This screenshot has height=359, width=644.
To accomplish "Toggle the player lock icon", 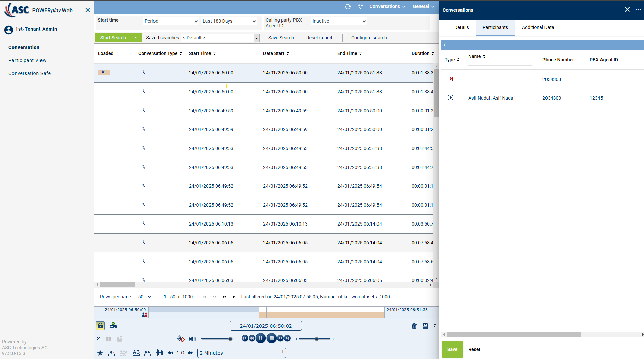I will [x=100, y=325].
